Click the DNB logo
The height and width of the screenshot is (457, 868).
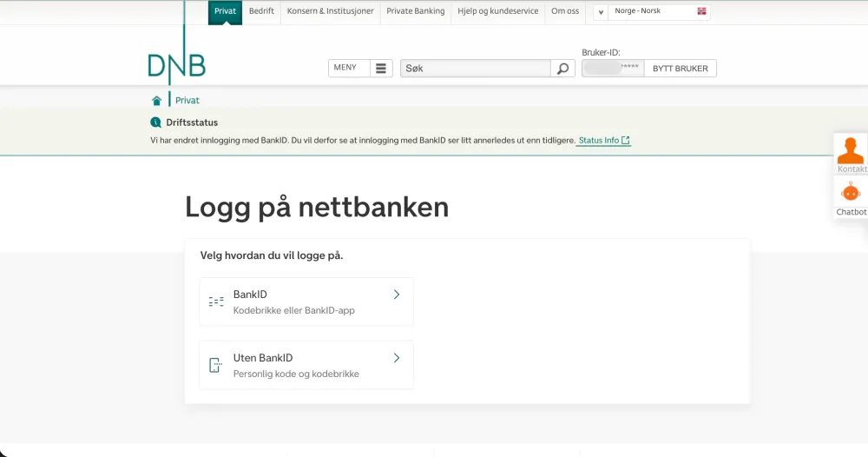point(176,66)
